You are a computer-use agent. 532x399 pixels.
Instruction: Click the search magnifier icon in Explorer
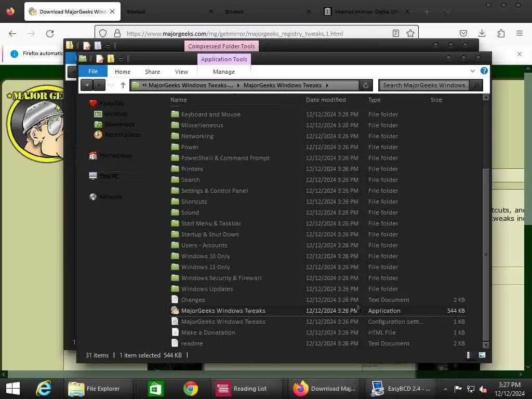point(476,85)
